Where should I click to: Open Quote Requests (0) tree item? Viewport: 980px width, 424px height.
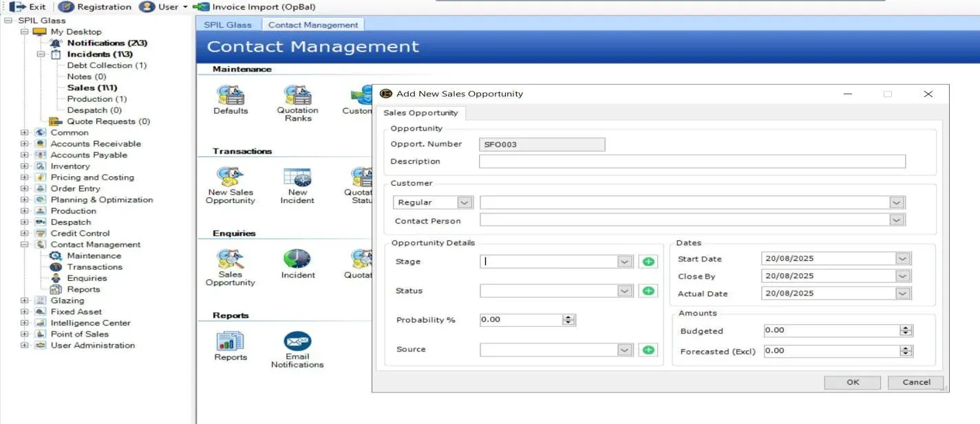(x=108, y=121)
